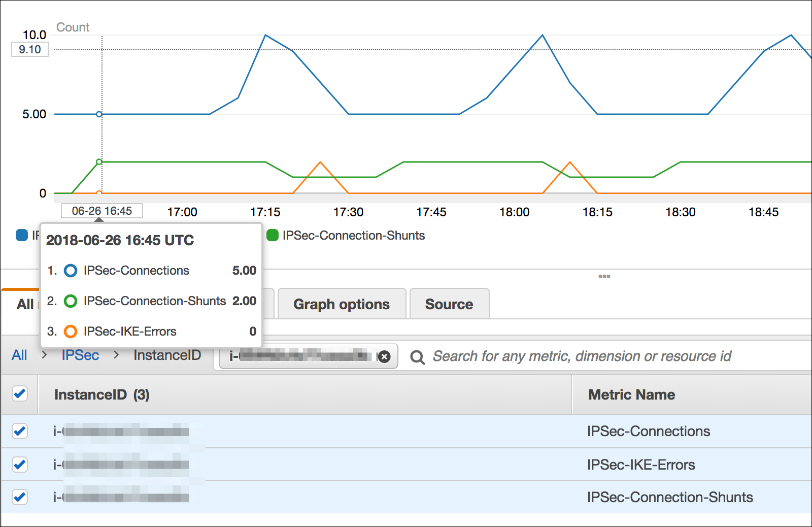This screenshot has height=527, width=812.
Task: Uncheck the IPSec-Connections metric row
Action: click(19, 431)
